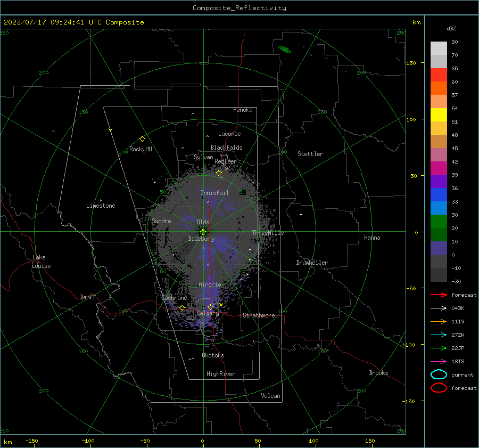479x448 pixels.
Task: Select the Stettler label
Action: click(310, 154)
